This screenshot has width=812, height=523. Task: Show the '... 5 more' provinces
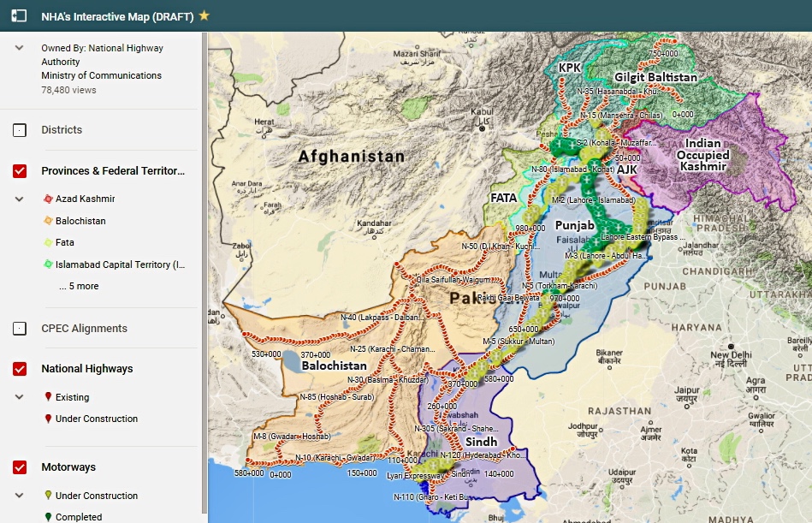[79, 286]
